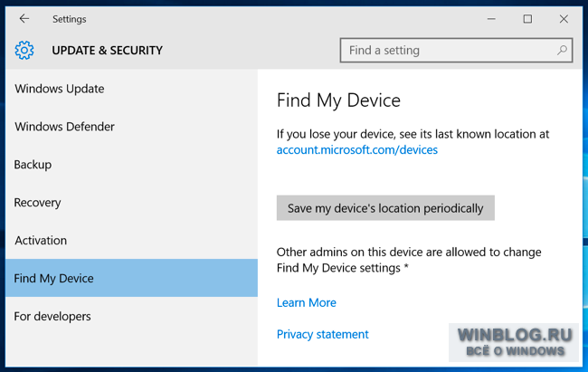
Task: Click the search magnifier icon
Action: pos(562,50)
